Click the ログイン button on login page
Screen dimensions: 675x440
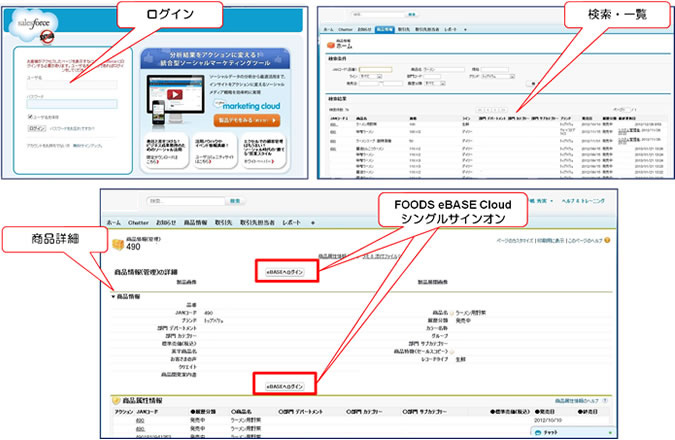pos(37,128)
